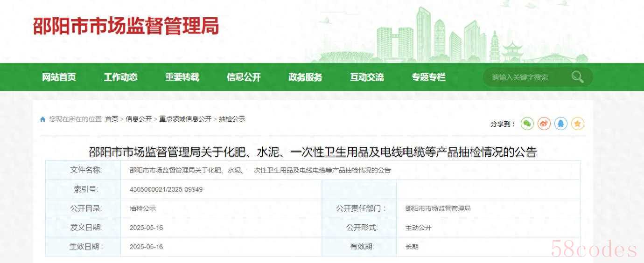The height and width of the screenshot is (263, 644).
Task: Open the 网站首页 navigation menu item
Action: click(x=59, y=77)
